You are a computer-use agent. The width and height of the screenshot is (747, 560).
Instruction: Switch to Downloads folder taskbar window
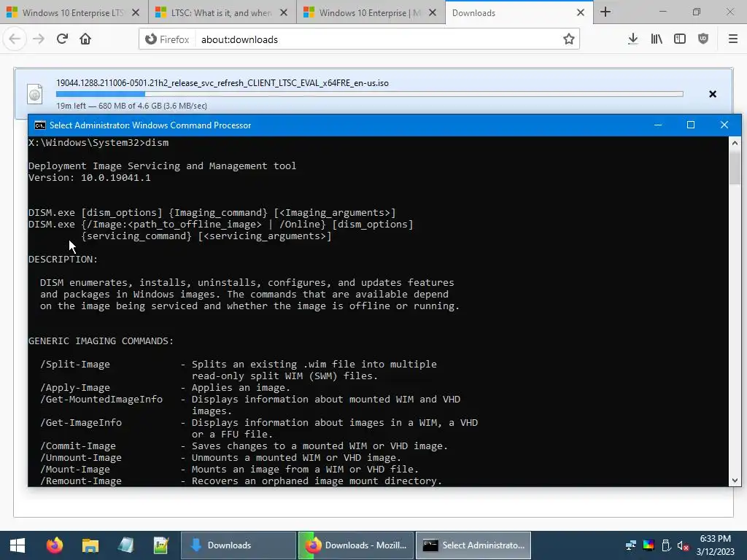pyautogui.click(x=239, y=545)
